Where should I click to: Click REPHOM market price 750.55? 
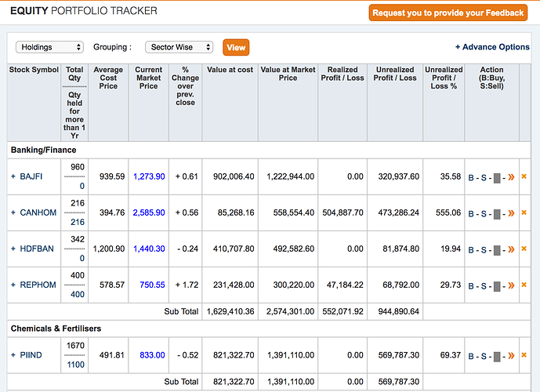(x=152, y=285)
